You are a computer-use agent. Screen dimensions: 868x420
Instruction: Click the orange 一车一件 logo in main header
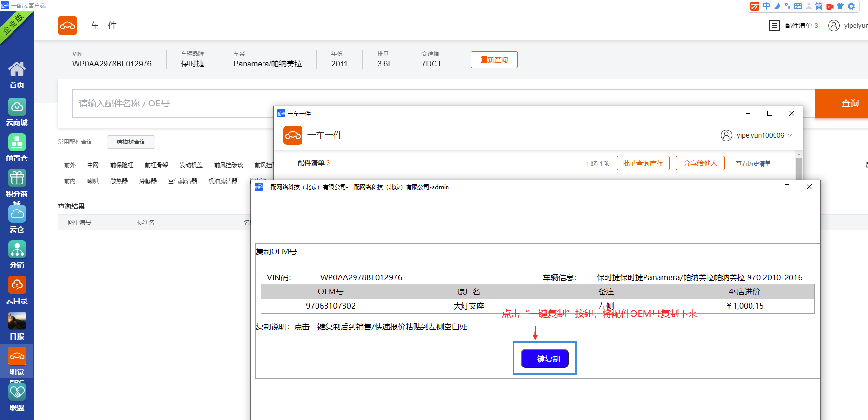point(67,26)
